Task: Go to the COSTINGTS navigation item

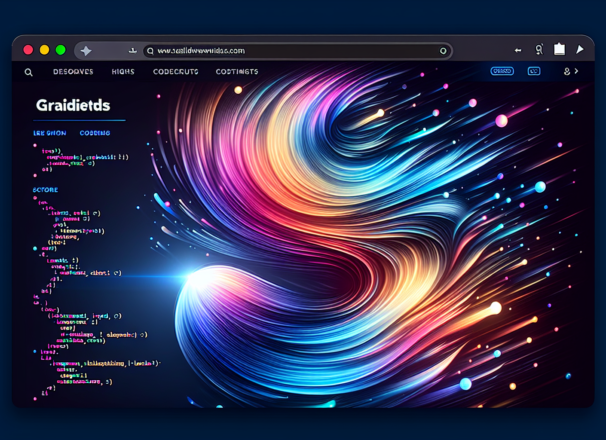Action: pos(236,72)
